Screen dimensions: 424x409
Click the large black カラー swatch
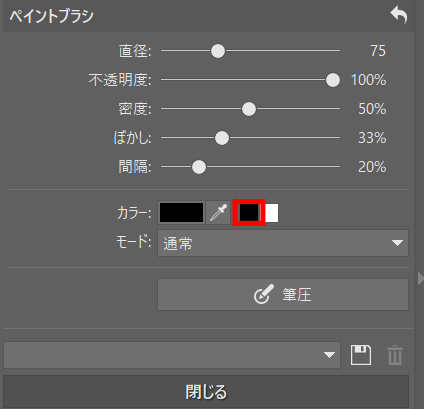point(181,212)
